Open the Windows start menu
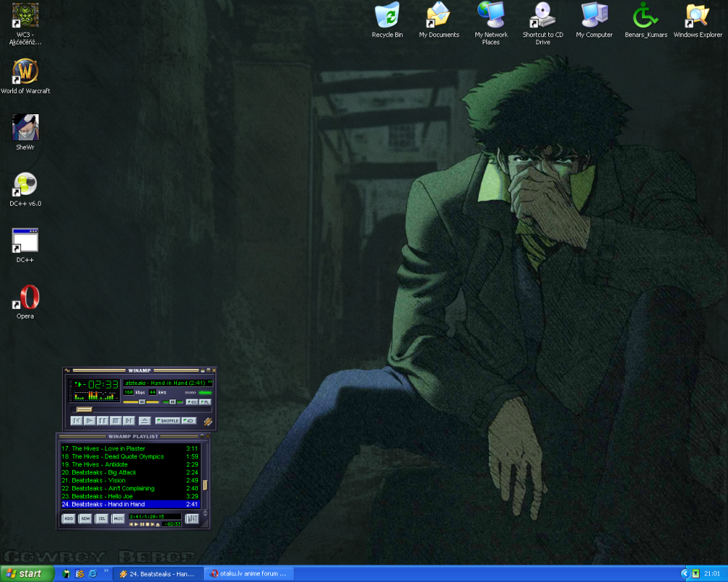 pos(27,574)
